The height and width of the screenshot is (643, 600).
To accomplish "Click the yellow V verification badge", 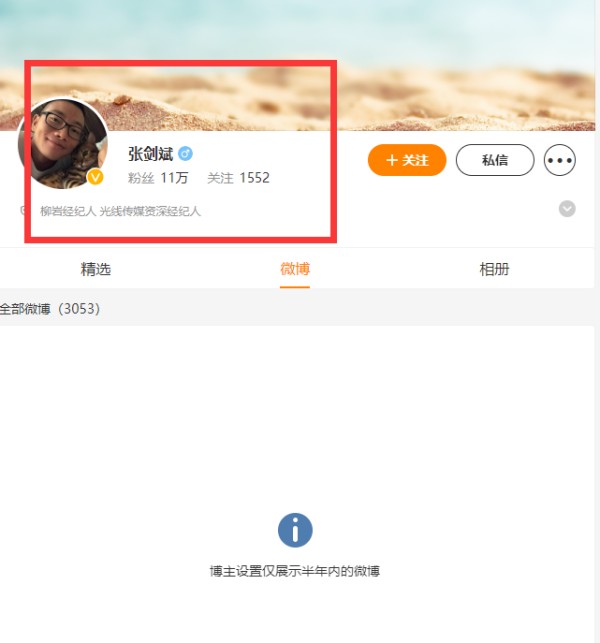I will pyautogui.click(x=96, y=177).
